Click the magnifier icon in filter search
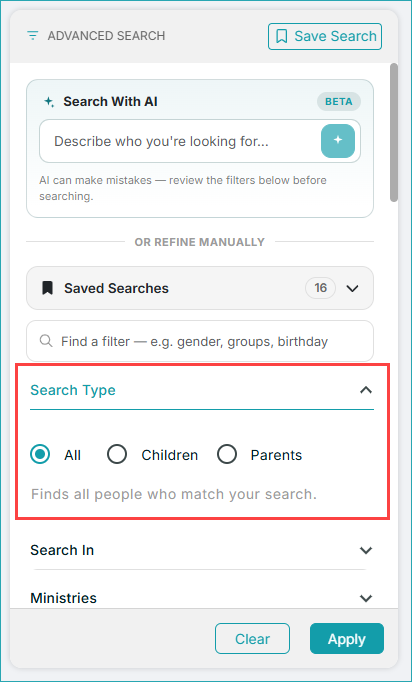 46,341
